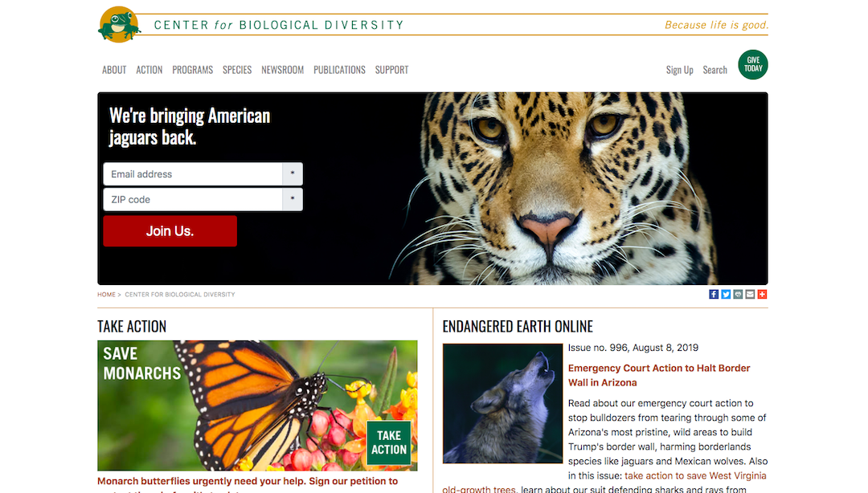
Task: Click the ZIP code field
Action: [203, 199]
